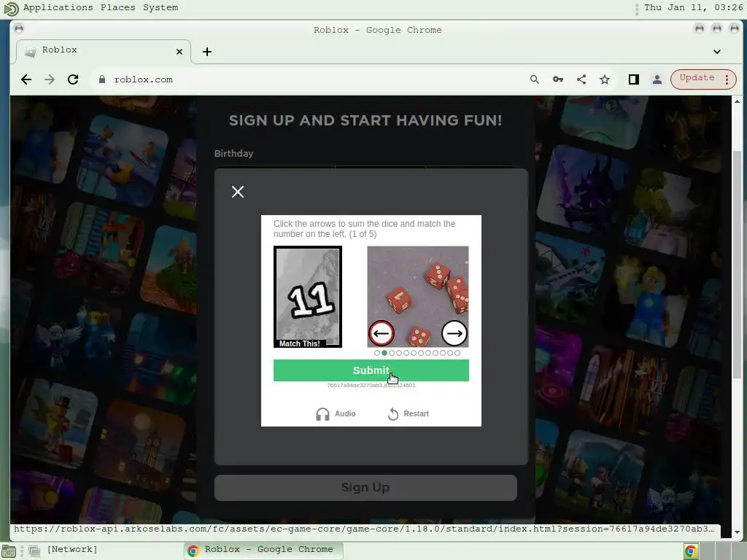Go back using Chrome's back arrow
The image size is (747, 560).
pos(26,79)
